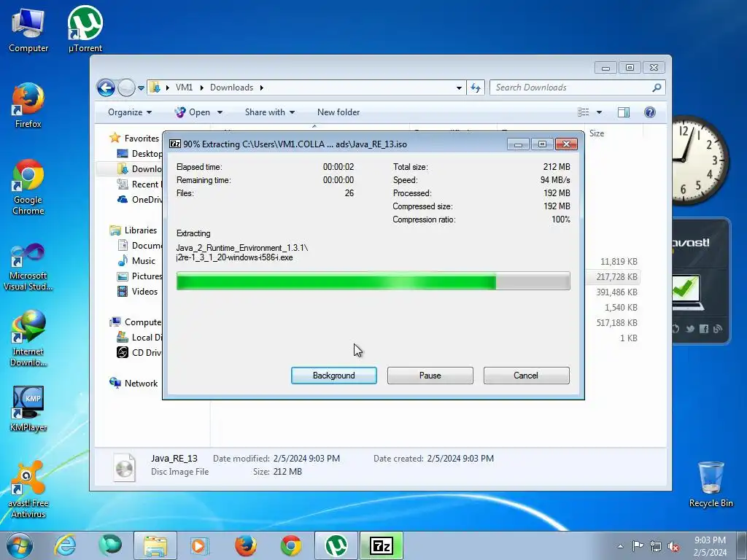Click Downloads in the address breadcrumb
The height and width of the screenshot is (560, 747).
[x=231, y=87]
